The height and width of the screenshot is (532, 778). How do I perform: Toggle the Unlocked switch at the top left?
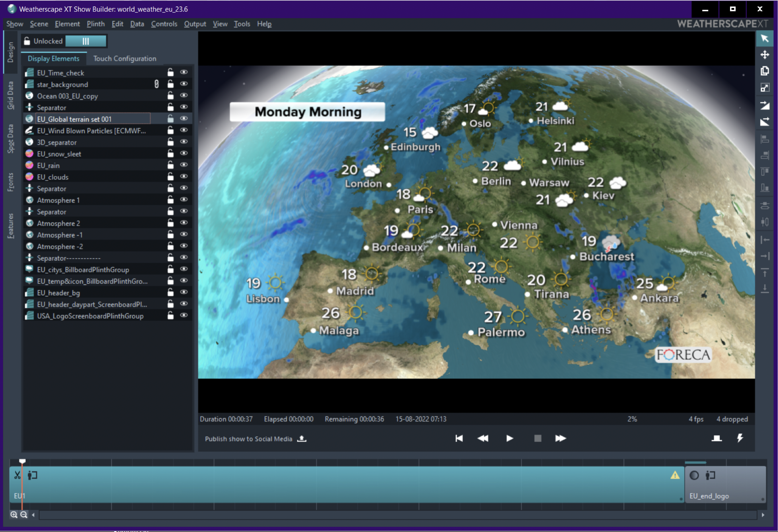coord(85,41)
